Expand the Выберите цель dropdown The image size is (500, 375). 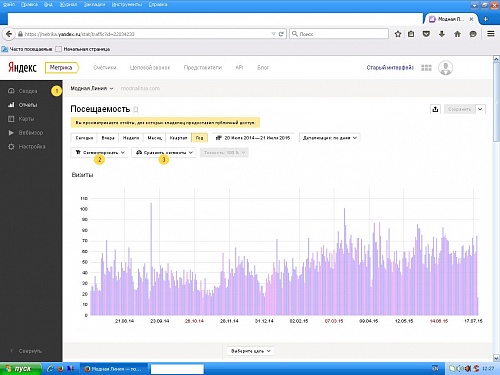[250, 351]
